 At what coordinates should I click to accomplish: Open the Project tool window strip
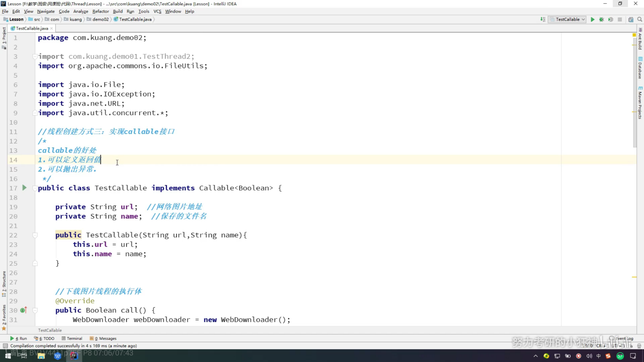coord(4,38)
